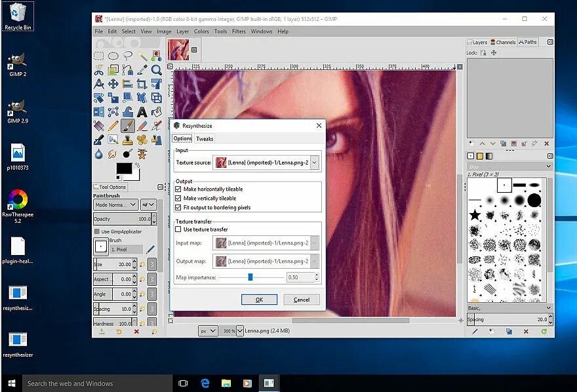577x392 pixels.
Task: Select the Text tool
Action: click(x=142, y=112)
